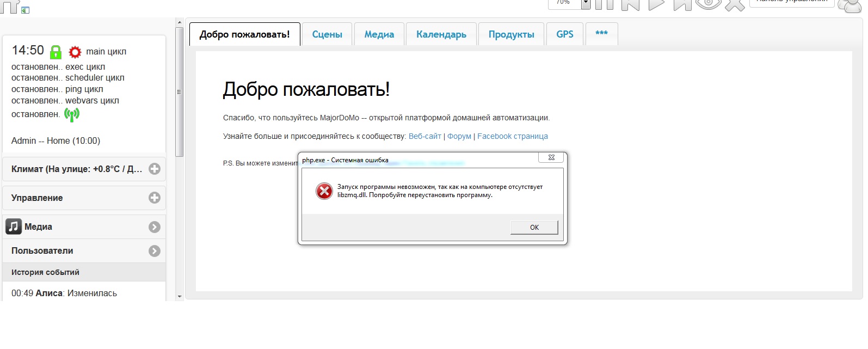
Task: Click the Панель управления button
Action: 792,3
